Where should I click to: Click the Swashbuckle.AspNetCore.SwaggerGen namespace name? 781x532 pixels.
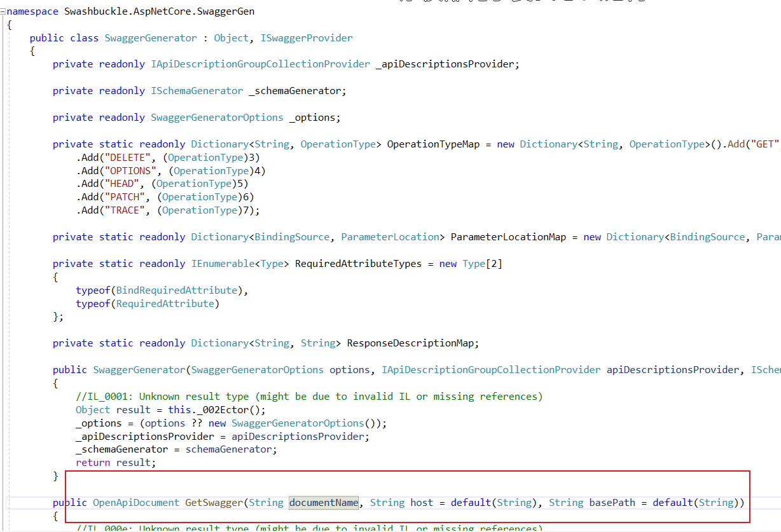pyautogui.click(x=160, y=11)
